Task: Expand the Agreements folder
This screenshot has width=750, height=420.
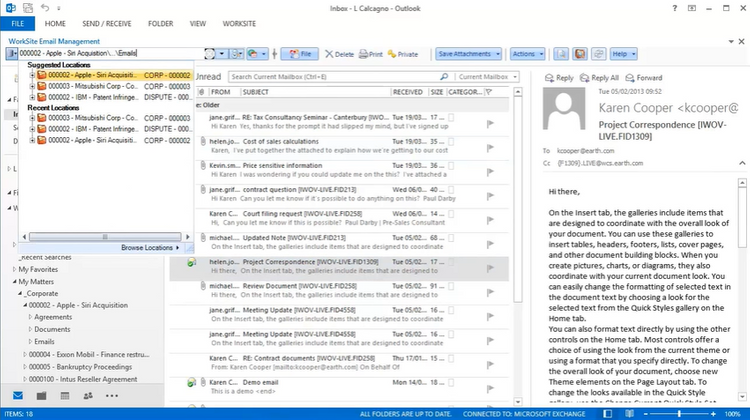Action: coord(30,317)
